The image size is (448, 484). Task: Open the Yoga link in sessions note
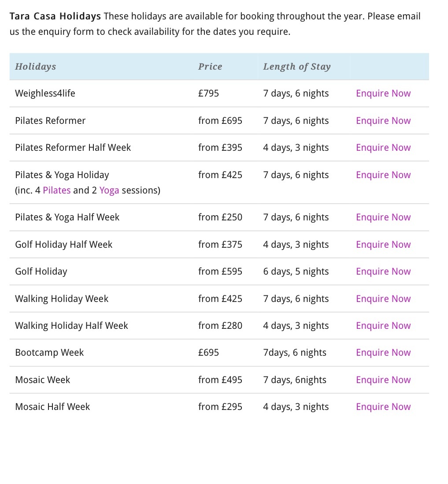[x=109, y=190]
